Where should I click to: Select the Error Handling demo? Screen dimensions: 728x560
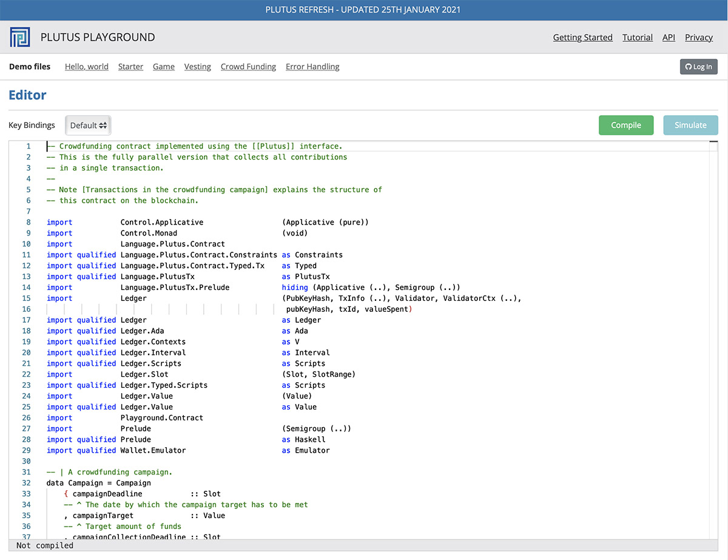coord(312,67)
